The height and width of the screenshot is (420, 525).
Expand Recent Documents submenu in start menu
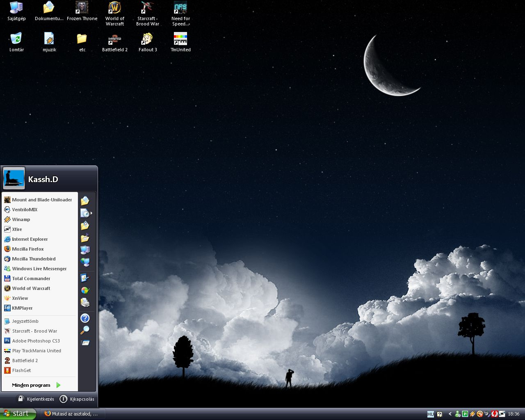point(86,213)
